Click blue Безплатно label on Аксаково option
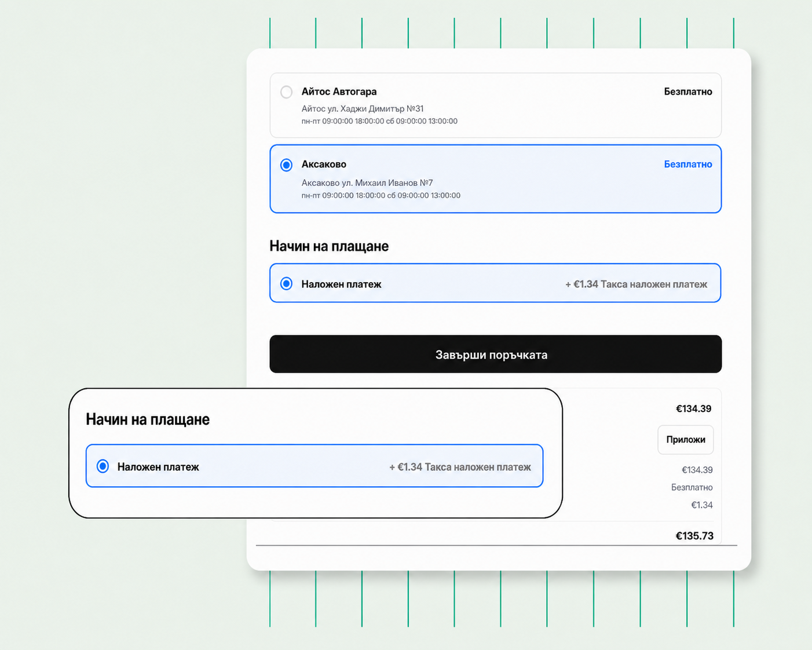 pos(688,165)
